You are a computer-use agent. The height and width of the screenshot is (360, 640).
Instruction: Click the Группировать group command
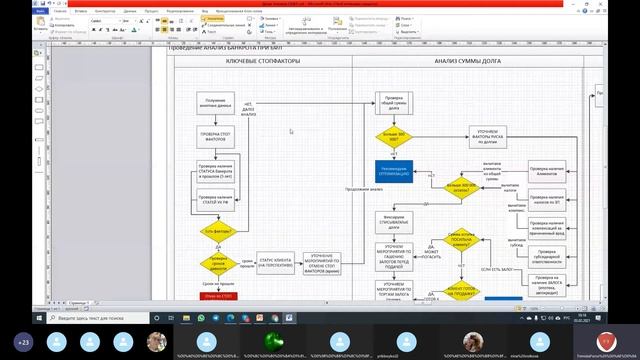tap(363, 31)
